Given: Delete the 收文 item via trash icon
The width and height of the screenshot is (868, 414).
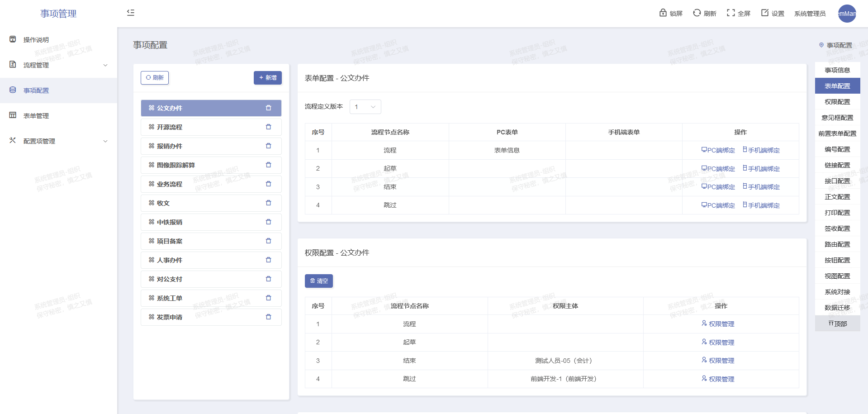Looking at the screenshot, I should coord(269,203).
